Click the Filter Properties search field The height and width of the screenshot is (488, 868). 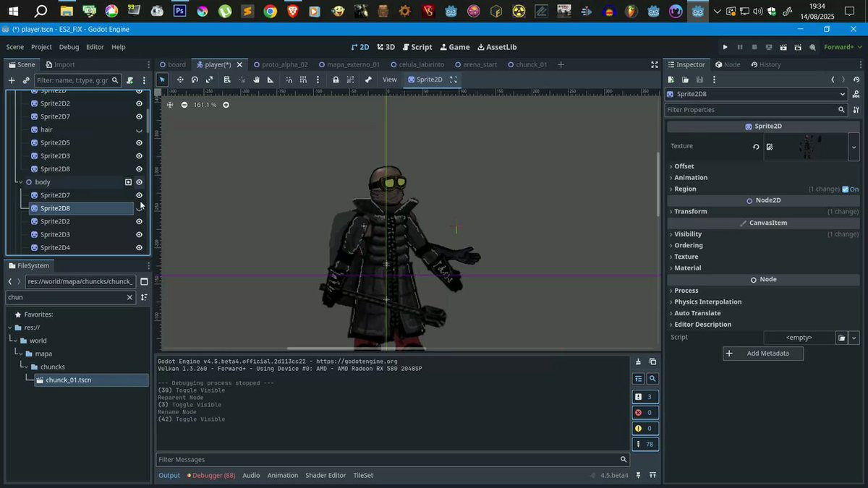tap(750, 110)
